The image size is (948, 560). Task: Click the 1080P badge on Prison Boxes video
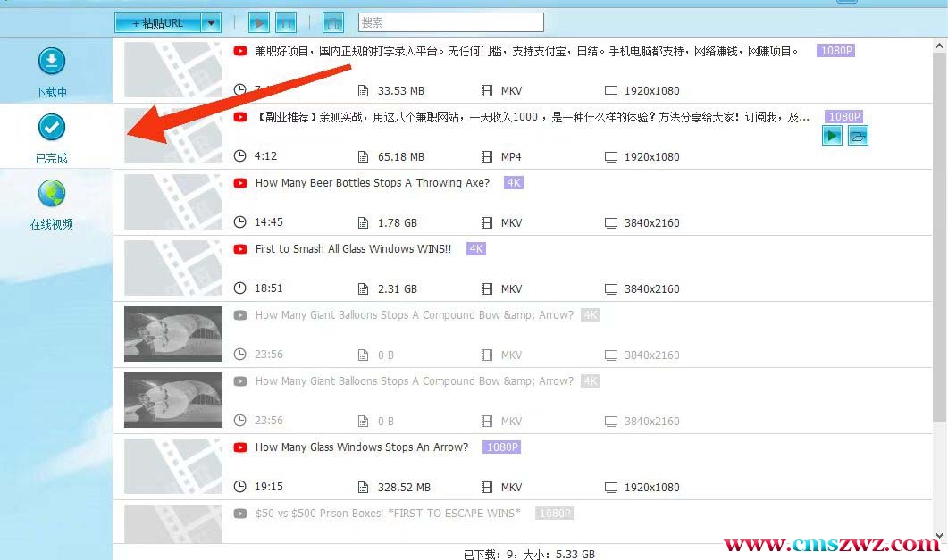[554, 514]
